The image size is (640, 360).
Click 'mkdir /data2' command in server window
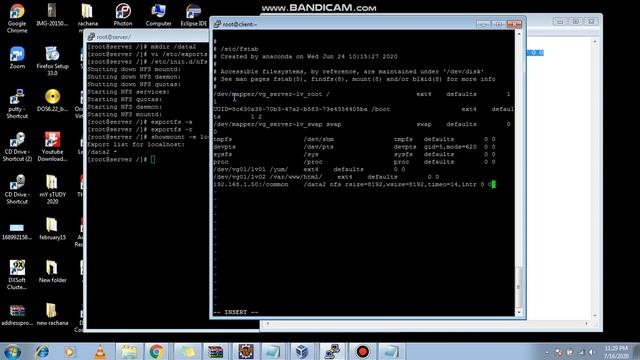(x=173, y=47)
